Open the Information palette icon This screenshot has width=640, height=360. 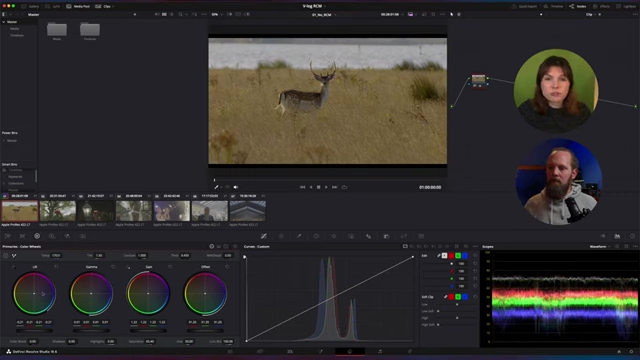point(632,236)
